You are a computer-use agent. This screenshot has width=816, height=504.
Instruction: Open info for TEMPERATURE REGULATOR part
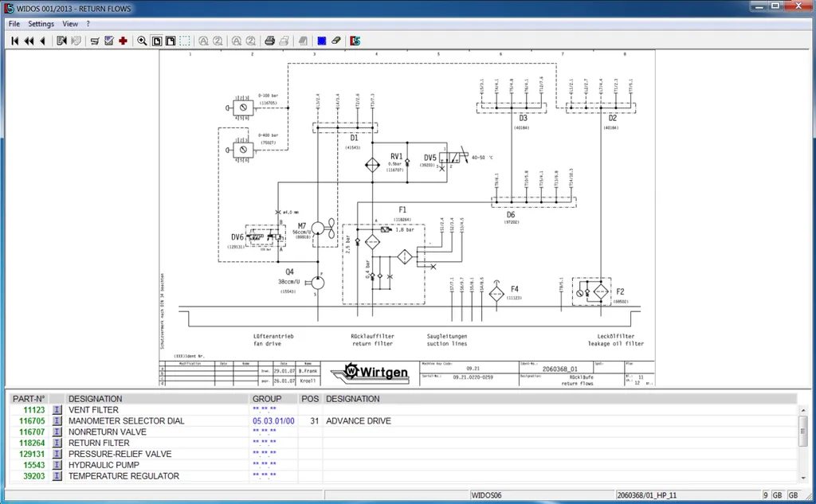coord(57,476)
